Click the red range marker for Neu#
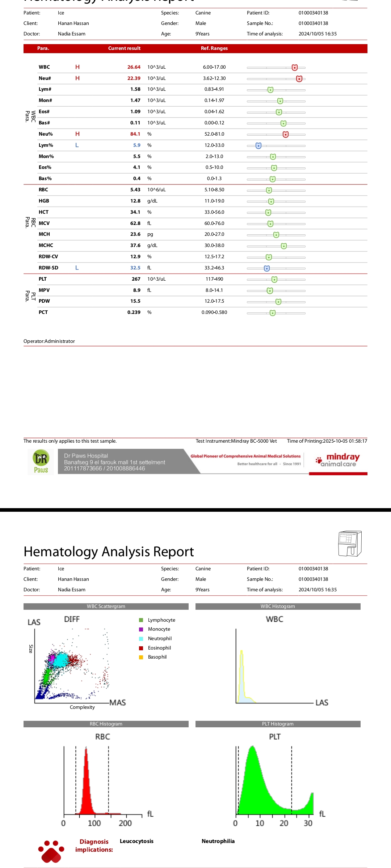Screen dimensions: 391x868 click(x=299, y=79)
